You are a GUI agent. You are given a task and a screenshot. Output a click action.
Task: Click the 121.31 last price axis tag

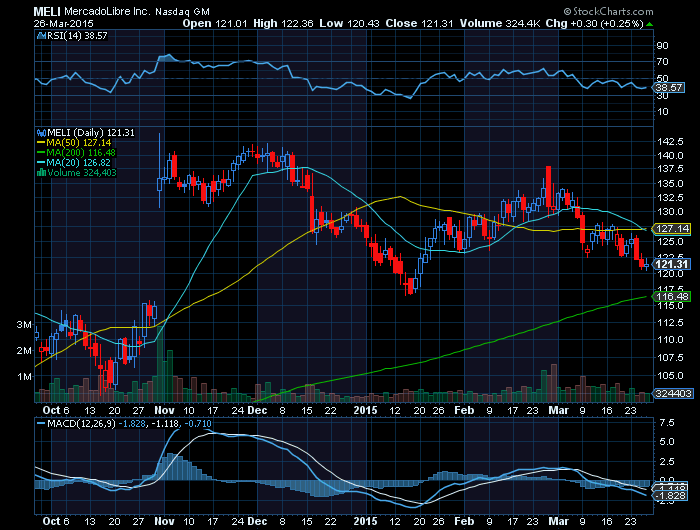tap(672, 264)
